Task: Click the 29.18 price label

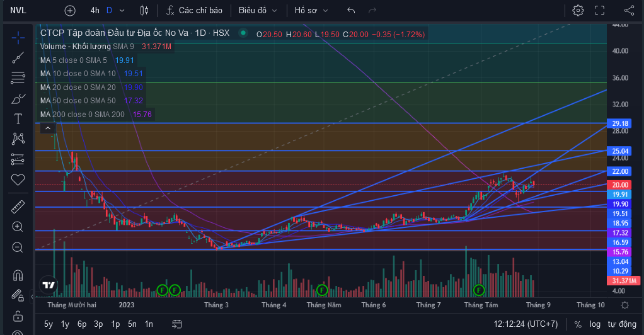Action: tap(620, 123)
